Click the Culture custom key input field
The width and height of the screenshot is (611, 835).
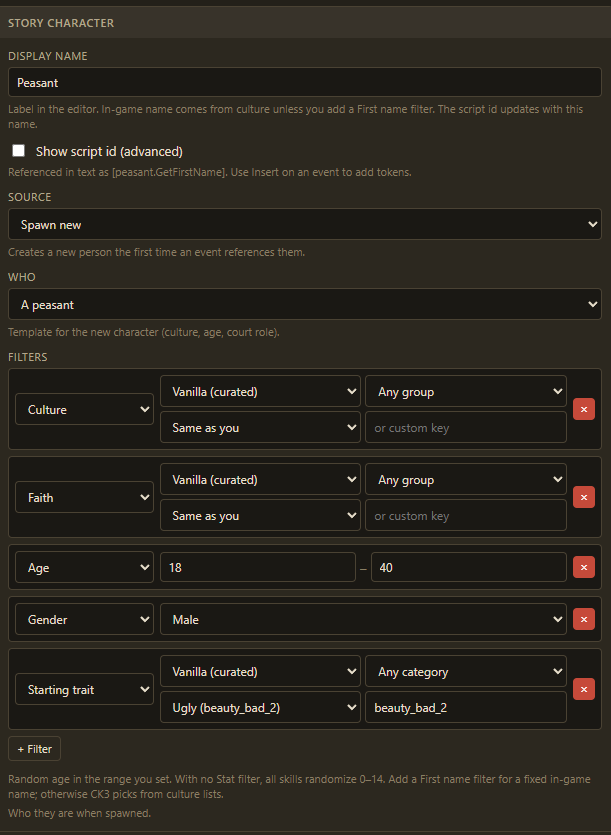click(x=466, y=427)
